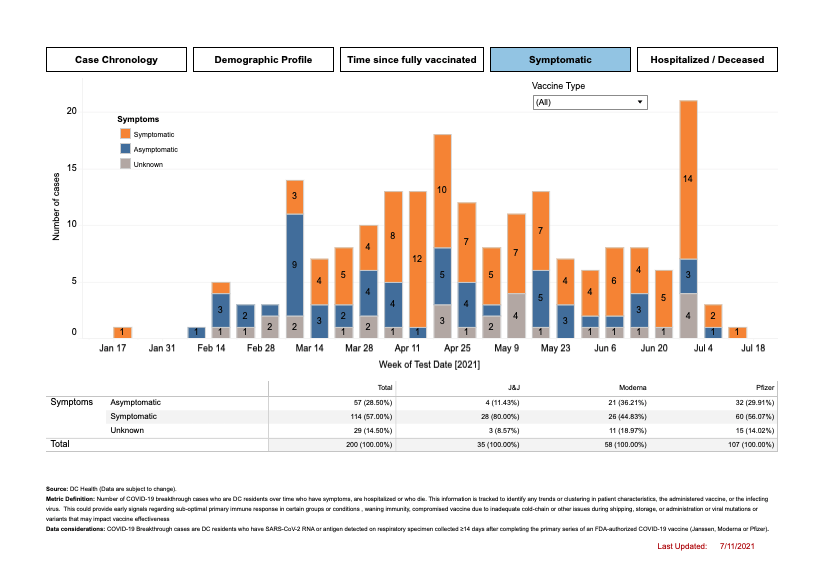Open Hospitalized / Deceased tab

[706, 60]
